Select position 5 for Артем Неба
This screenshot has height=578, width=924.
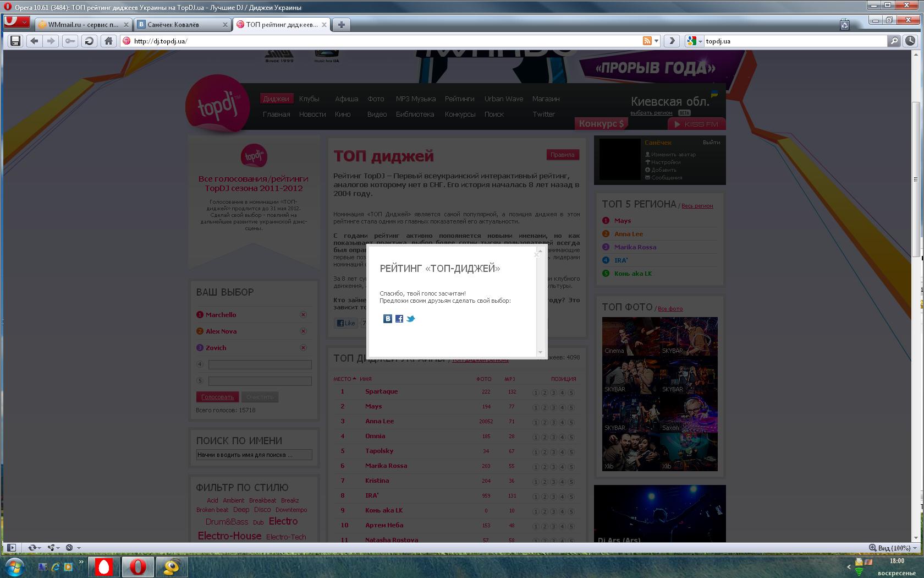pyautogui.click(x=571, y=526)
